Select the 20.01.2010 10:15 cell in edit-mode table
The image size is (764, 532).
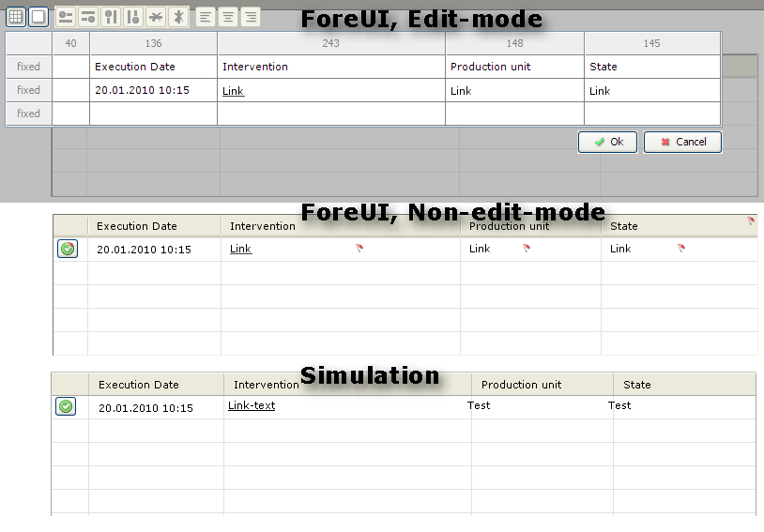pos(154,90)
